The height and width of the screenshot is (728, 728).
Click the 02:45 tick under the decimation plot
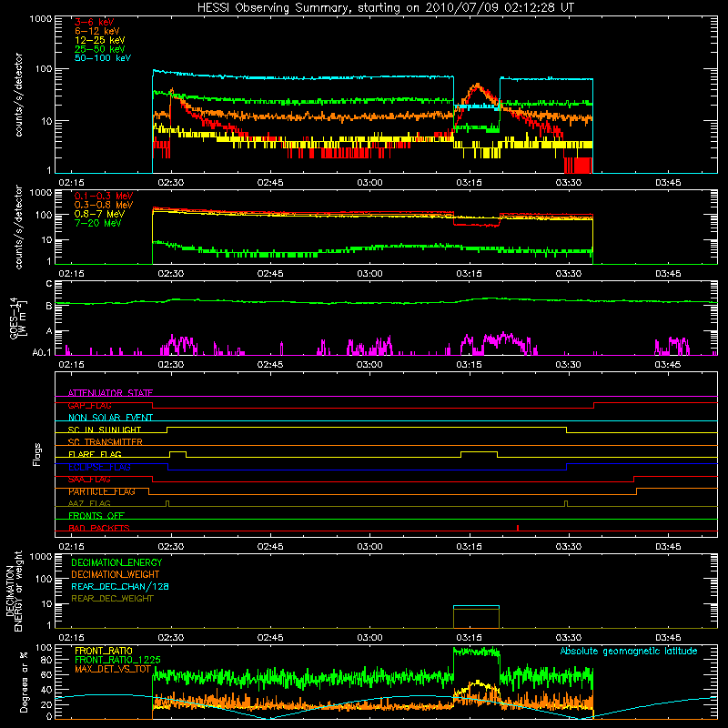270,638
